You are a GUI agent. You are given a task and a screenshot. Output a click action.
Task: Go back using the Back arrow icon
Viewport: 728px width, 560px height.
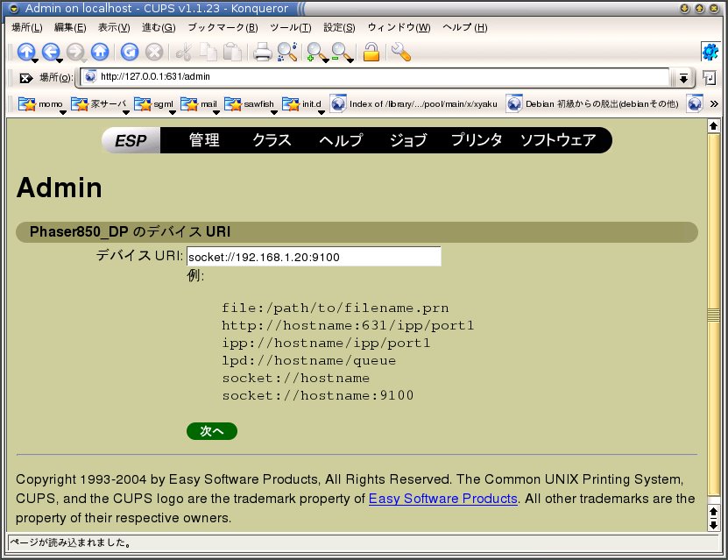[x=50, y=52]
